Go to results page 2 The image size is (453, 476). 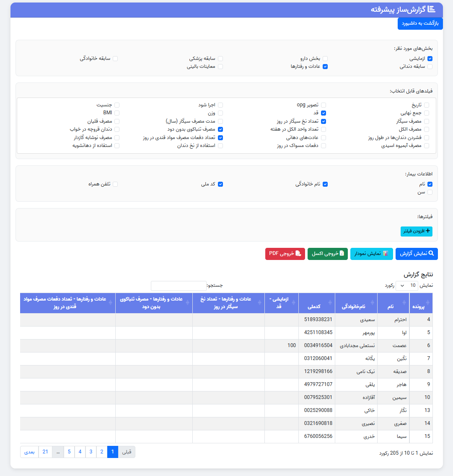point(102,452)
